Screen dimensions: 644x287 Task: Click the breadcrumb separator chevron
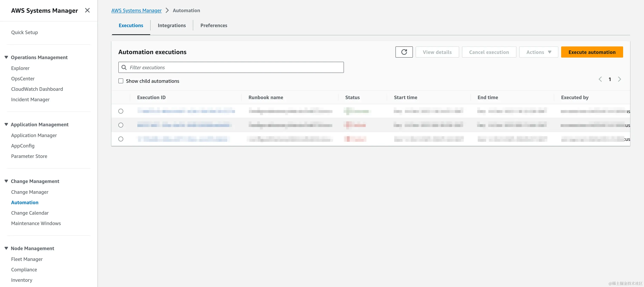(167, 10)
